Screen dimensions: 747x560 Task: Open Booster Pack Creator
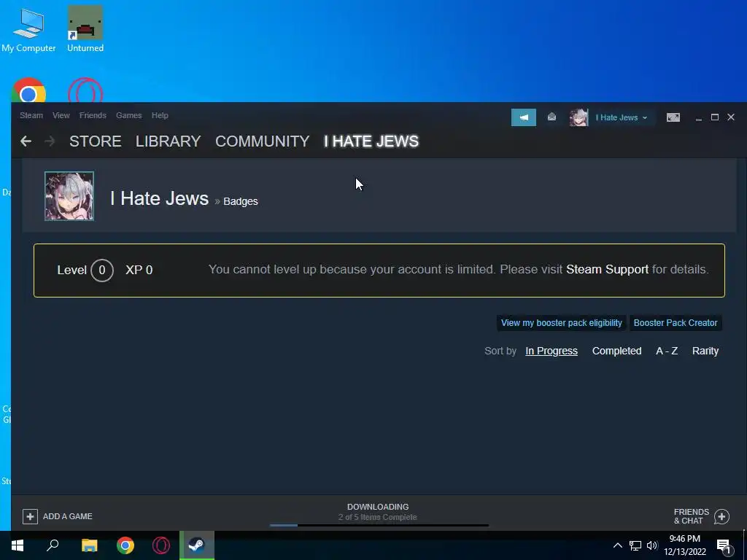click(x=676, y=323)
